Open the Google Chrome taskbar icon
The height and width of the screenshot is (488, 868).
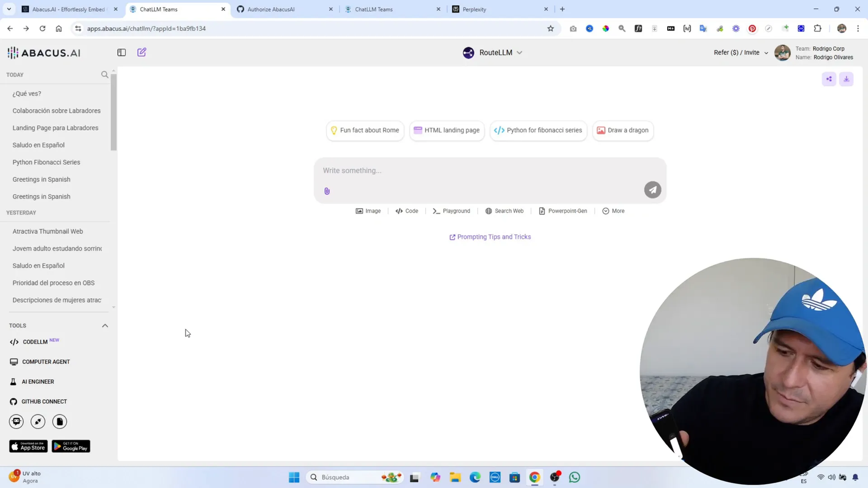pyautogui.click(x=534, y=477)
